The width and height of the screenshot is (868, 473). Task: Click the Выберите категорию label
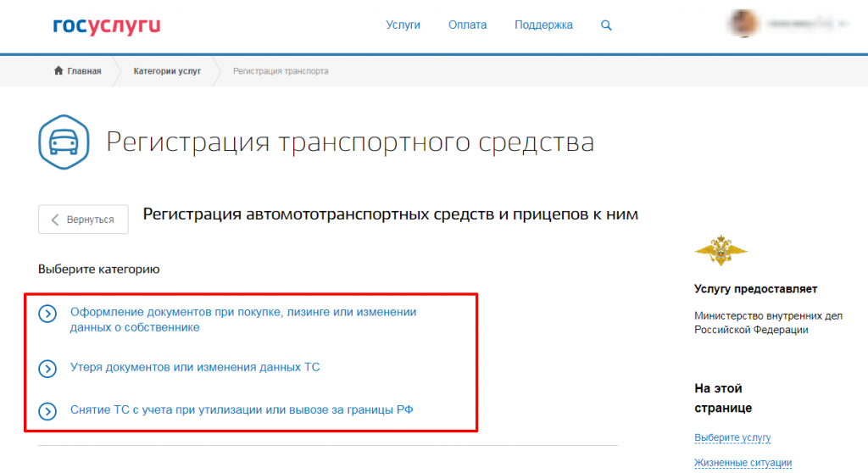(98, 270)
